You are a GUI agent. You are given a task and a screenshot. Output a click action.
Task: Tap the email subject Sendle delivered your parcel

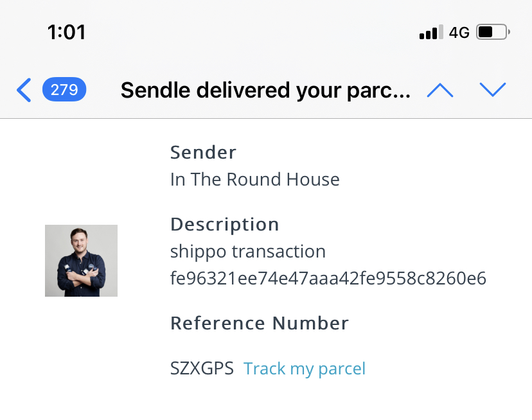pos(265,91)
